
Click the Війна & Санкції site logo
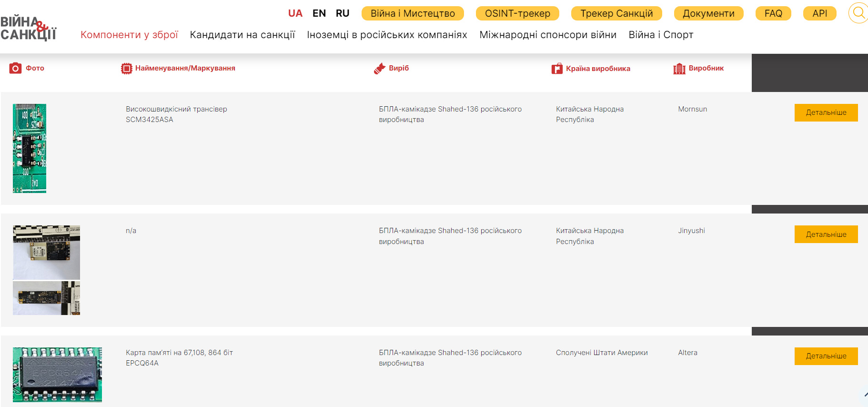29,28
